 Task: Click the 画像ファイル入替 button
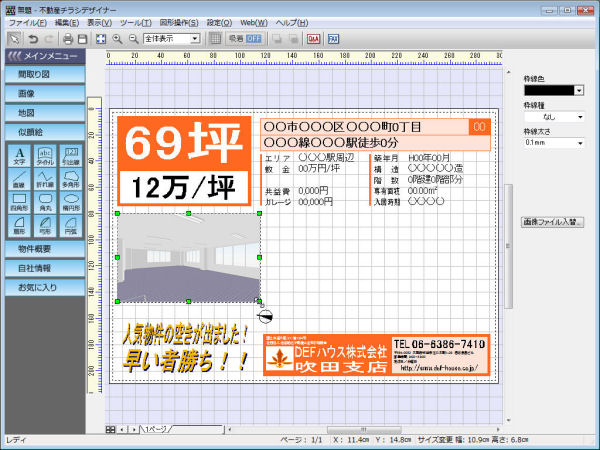552,222
